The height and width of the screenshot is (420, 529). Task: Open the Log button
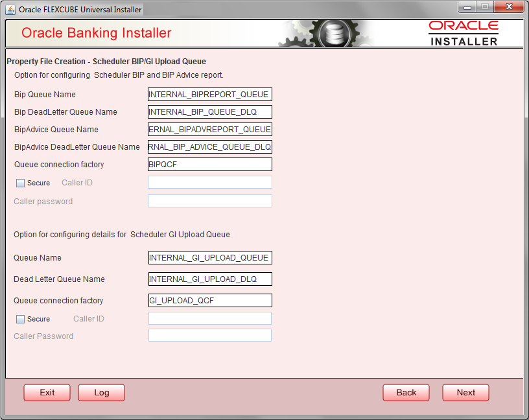click(x=101, y=393)
